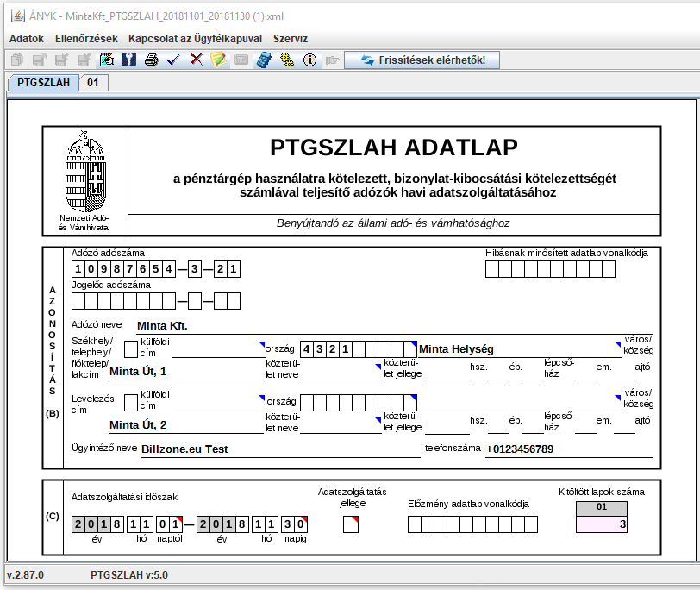Open közterület jellege dropdown beside Minta Út, 1
The image size is (700, 590).
click(x=341, y=372)
